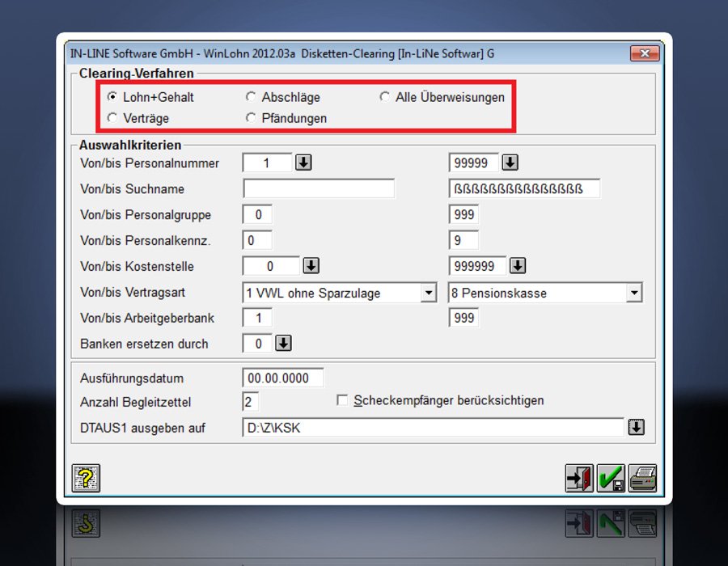
Task: Click the 'DTAUS1 ausgeben auf' label
Action: click(142, 428)
